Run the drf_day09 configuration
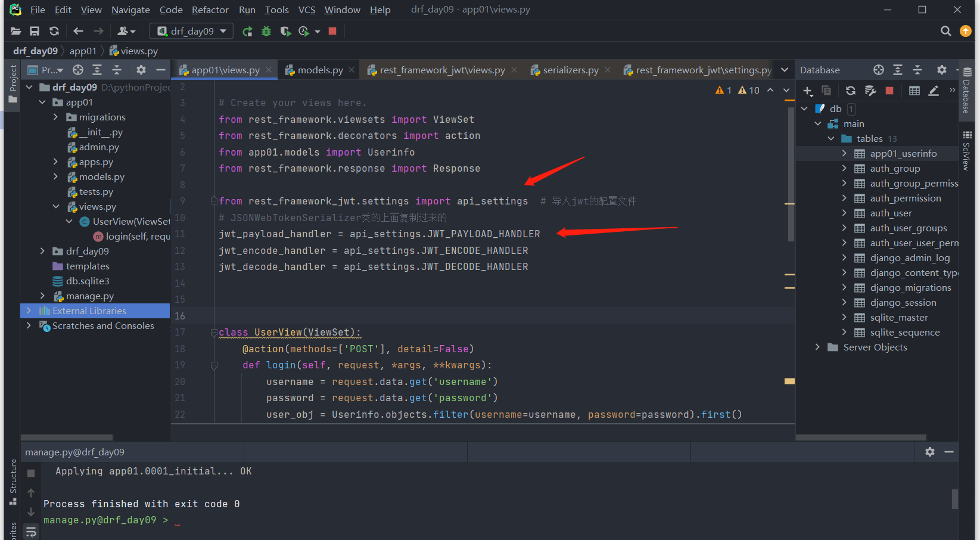Viewport: 980px width, 540px height. pos(247,31)
